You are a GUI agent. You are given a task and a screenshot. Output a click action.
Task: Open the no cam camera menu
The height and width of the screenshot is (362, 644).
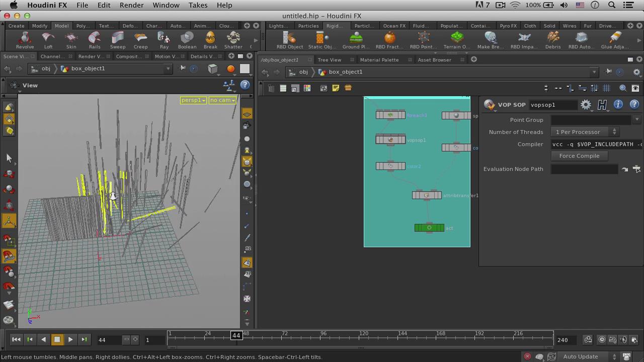coord(222,100)
